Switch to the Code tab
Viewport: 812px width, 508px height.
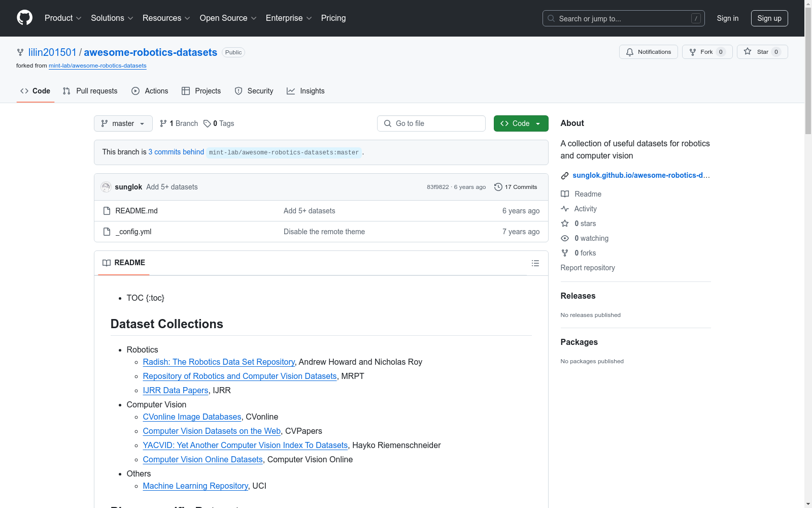click(x=36, y=91)
